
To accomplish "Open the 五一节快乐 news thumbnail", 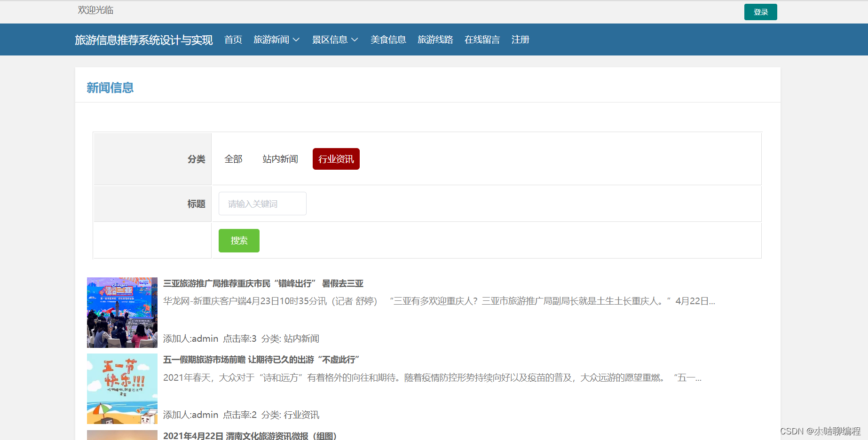I will click(x=122, y=389).
